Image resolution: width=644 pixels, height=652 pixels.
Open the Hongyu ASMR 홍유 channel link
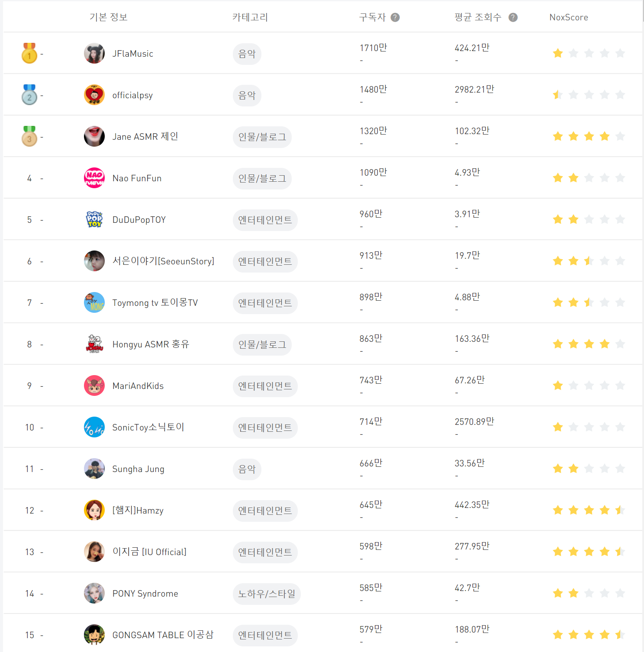151,344
